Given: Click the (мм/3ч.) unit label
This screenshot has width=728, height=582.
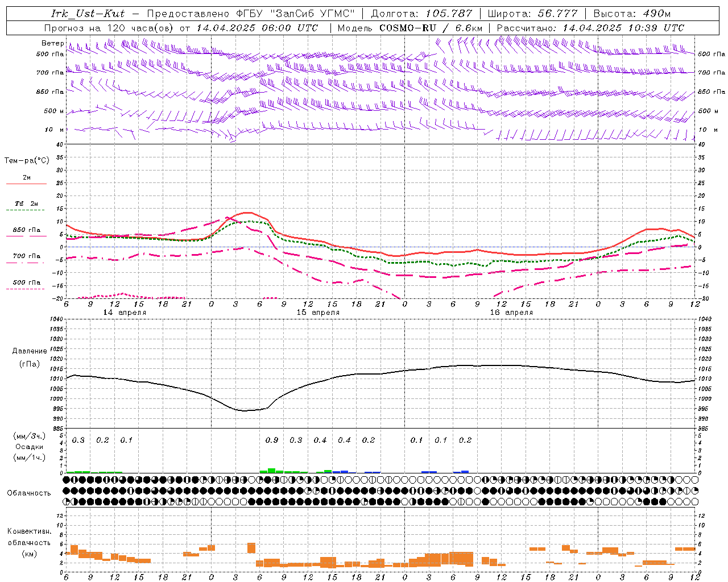Looking at the screenshot, I should [30, 436].
